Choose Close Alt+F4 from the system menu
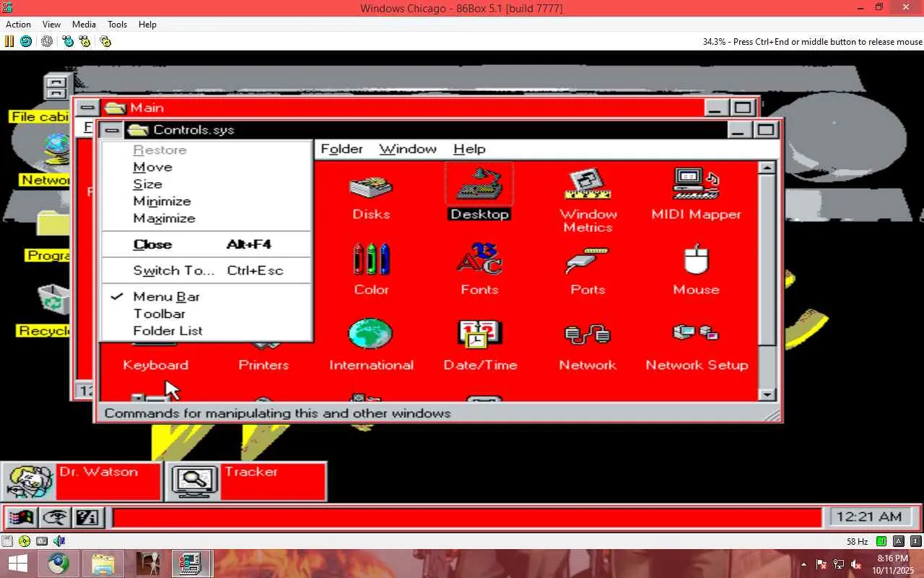This screenshot has width=924, height=578. coord(206,244)
